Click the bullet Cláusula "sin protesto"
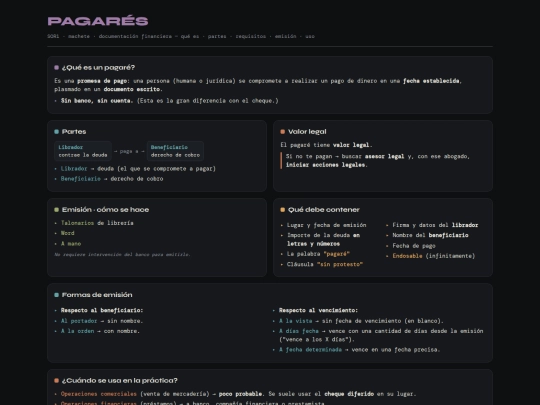Viewport: 540px width, 405px height. (x=325, y=264)
